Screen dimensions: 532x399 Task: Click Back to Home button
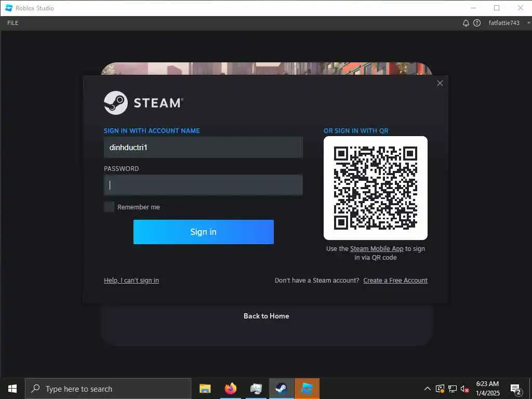click(x=267, y=316)
